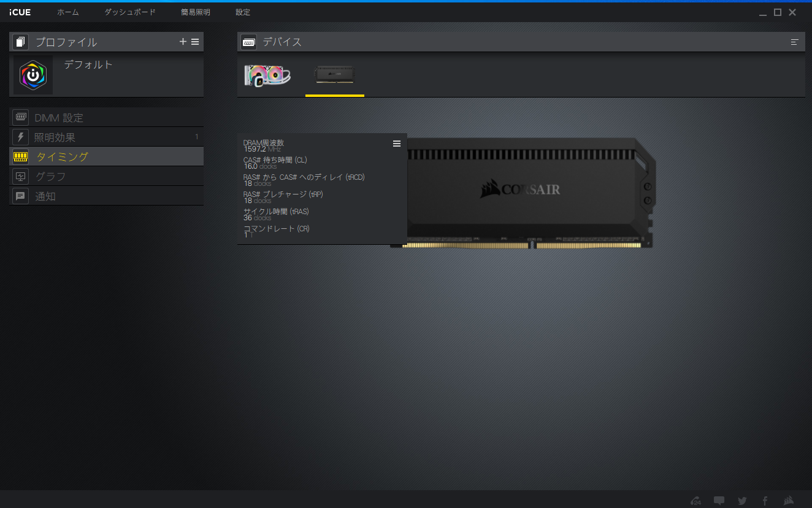Maximize the iCUE window
The width and height of the screenshot is (812, 508).
pyautogui.click(x=778, y=12)
